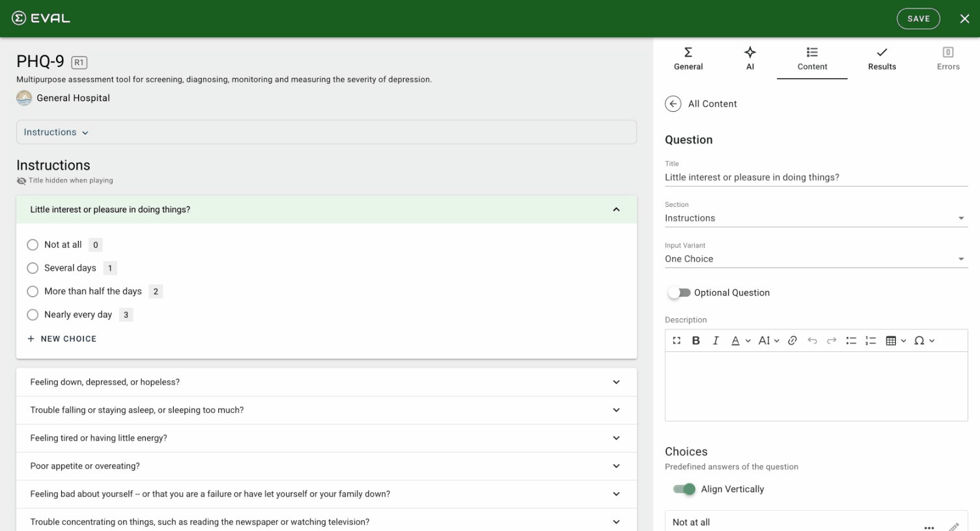Screen dimensions: 980x531
Task: Enable the Optional Question toggle
Action: coord(679,292)
